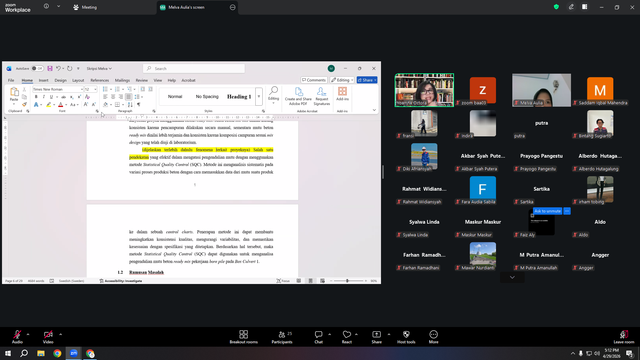Click the red font color button
Viewport: 640px width, 360px height.
(x=60, y=105)
